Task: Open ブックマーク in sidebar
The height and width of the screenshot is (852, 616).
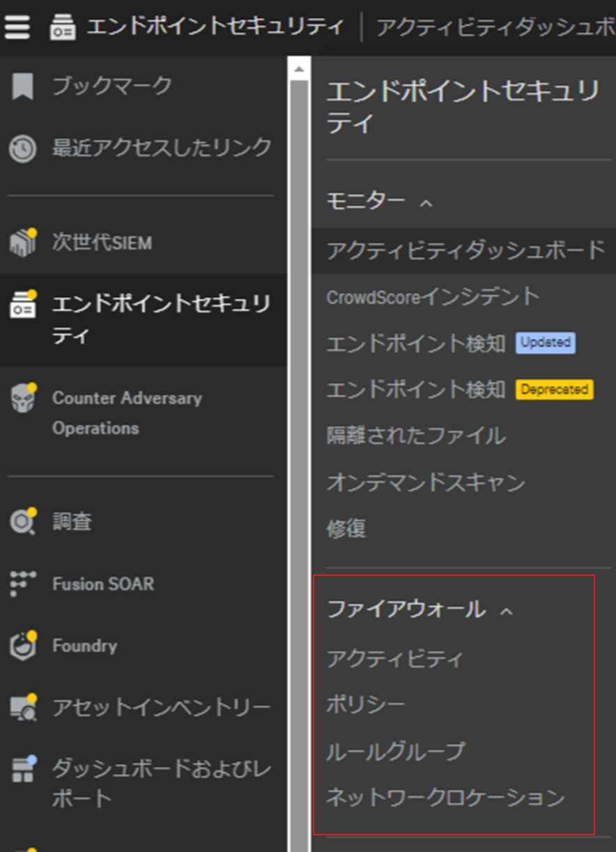Action: click(x=112, y=86)
